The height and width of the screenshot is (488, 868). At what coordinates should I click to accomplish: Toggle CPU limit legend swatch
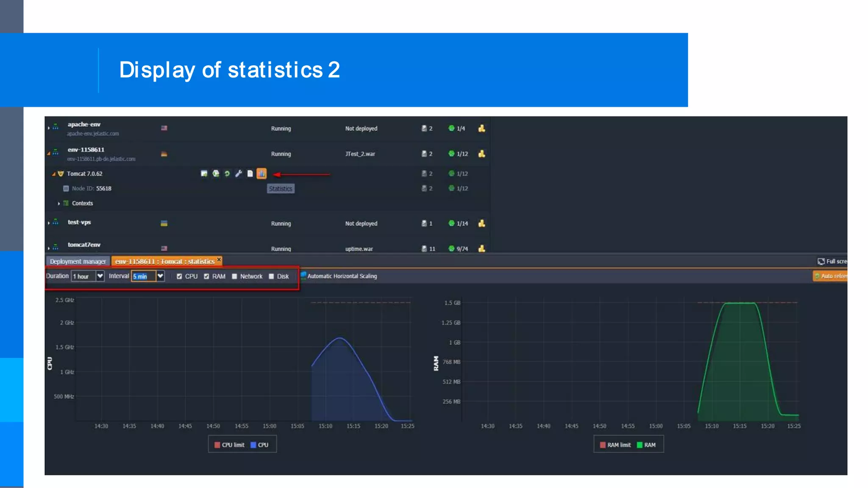217,445
